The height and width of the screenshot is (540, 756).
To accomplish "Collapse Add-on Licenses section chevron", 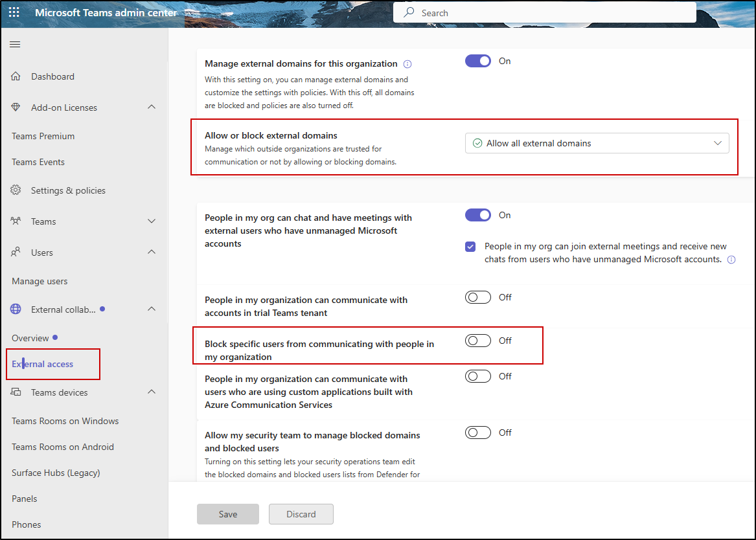I will coord(152,107).
